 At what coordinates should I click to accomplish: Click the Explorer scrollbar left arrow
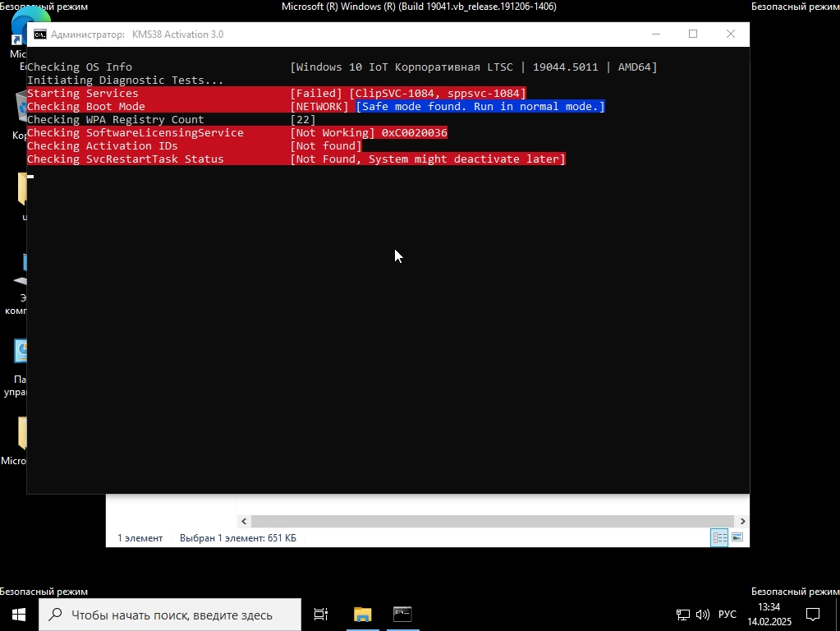click(x=245, y=521)
